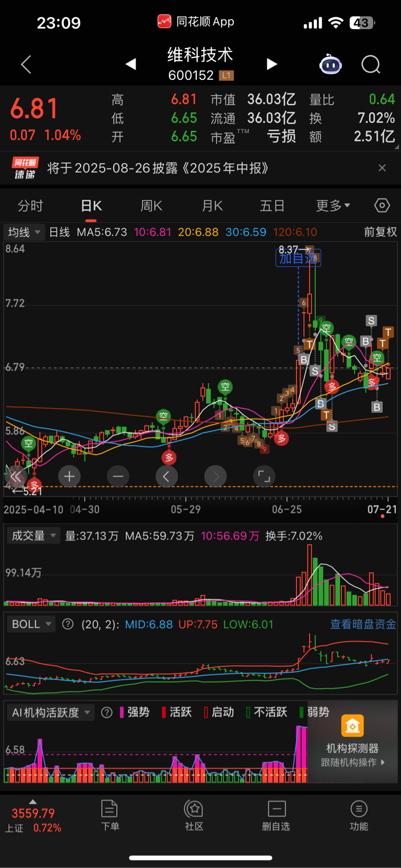Toggle 前复权 price adjustment

(380, 232)
